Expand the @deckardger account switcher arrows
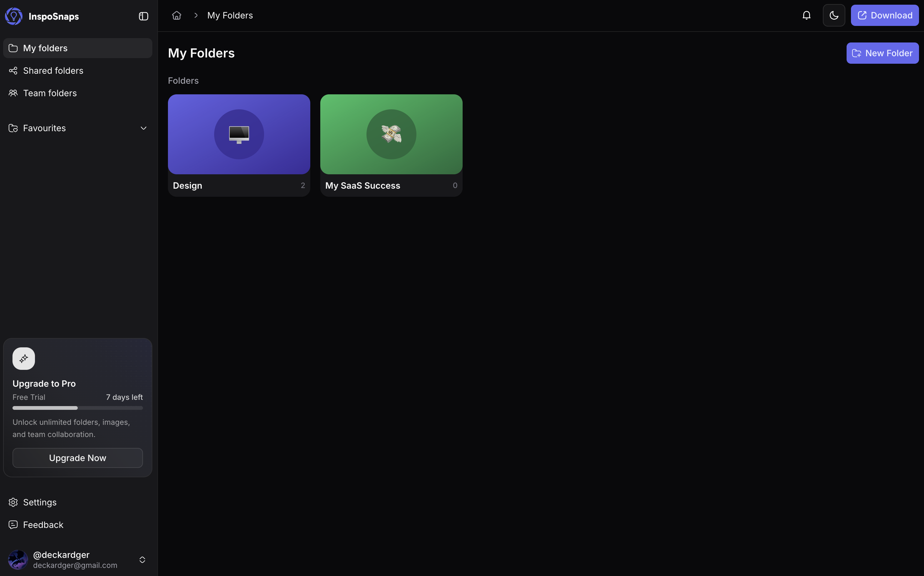Screen dimensions: 924x576 (x=142, y=560)
